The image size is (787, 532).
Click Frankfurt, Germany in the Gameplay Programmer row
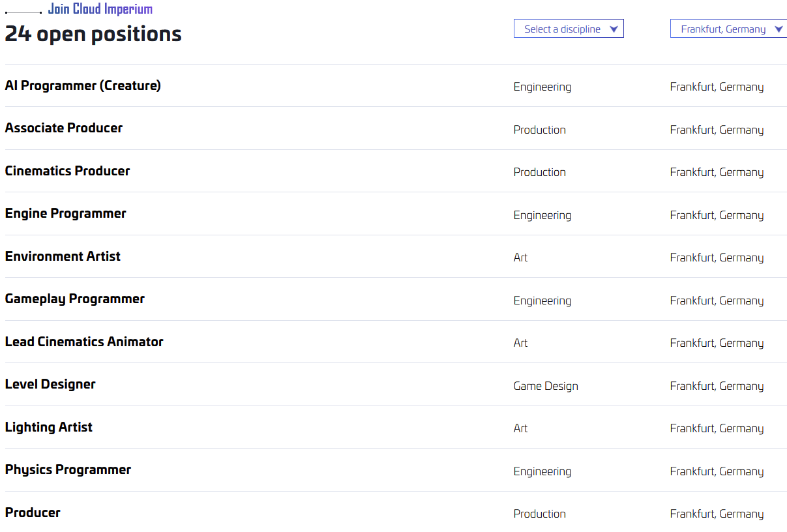717,301
